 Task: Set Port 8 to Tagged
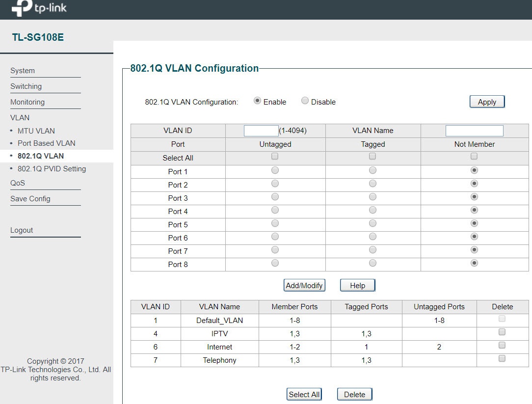click(x=373, y=263)
